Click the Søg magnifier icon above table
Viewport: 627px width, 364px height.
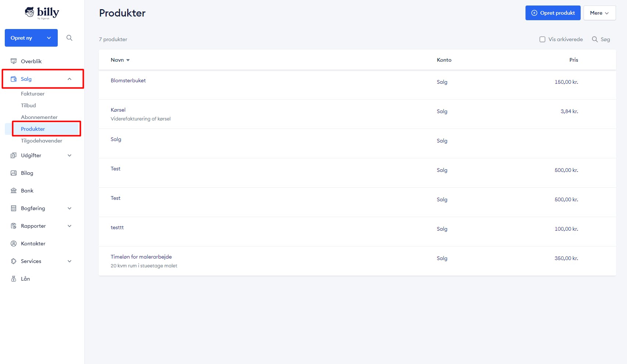click(x=595, y=39)
